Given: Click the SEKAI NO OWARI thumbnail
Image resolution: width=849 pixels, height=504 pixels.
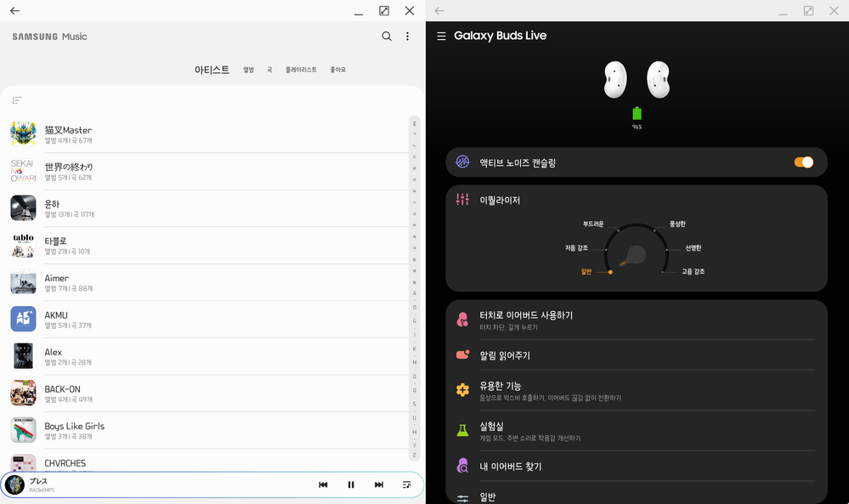Looking at the screenshot, I should pos(23,171).
